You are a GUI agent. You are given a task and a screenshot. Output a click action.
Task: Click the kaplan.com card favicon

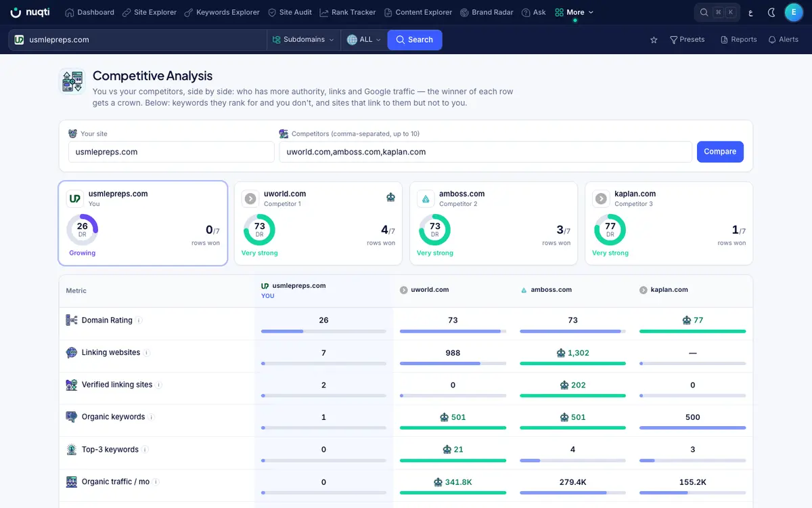coord(601,198)
